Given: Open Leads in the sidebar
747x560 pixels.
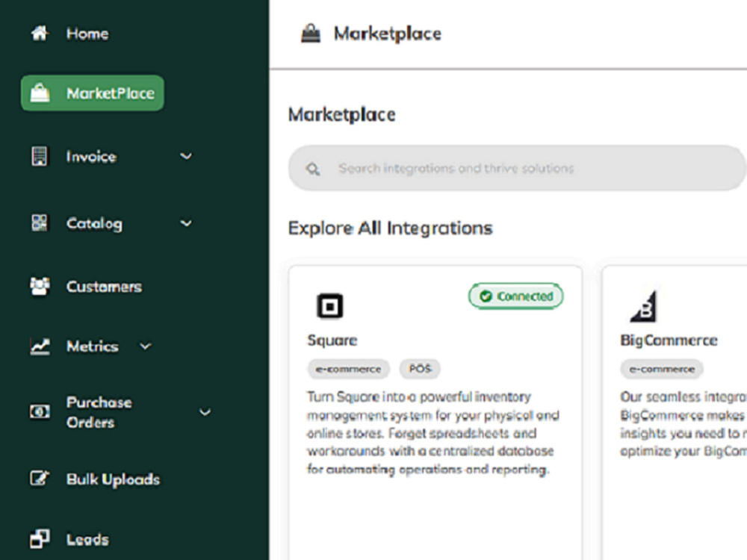Looking at the screenshot, I should tap(87, 540).
